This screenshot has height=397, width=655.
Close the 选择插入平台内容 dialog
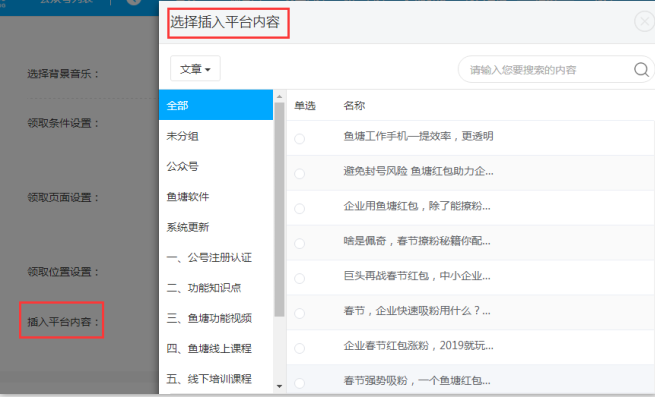[x=645, y=21]
